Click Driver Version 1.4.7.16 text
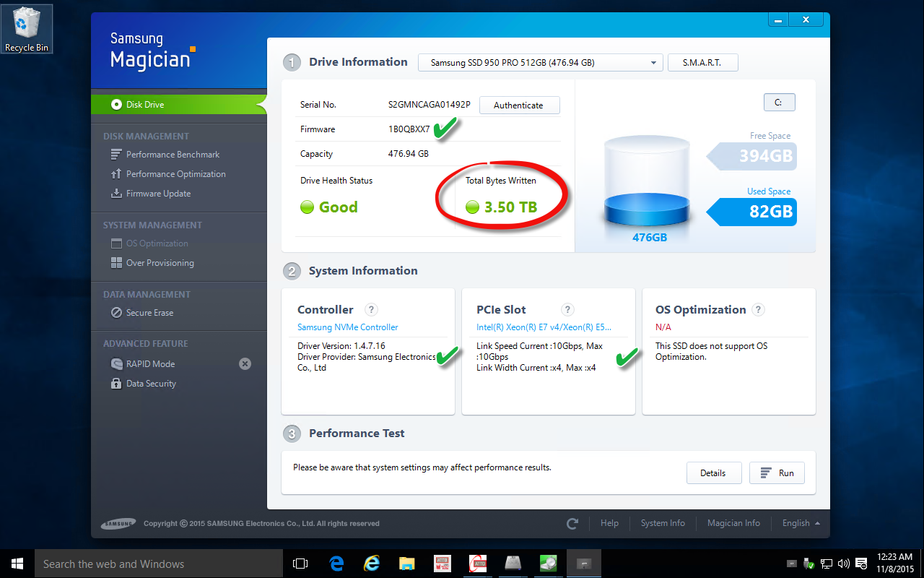 (341, 346)
